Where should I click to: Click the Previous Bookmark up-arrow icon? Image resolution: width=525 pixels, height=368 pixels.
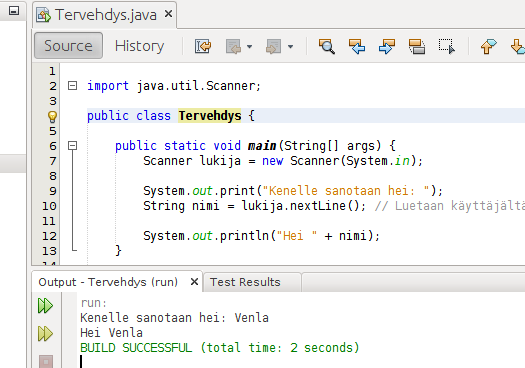(x=489, y=46)
